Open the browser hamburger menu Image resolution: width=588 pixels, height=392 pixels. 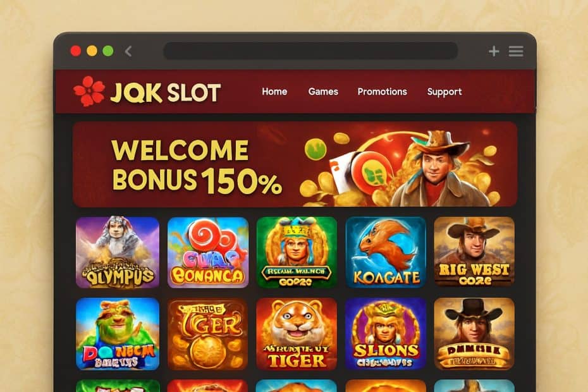[516, 51]
